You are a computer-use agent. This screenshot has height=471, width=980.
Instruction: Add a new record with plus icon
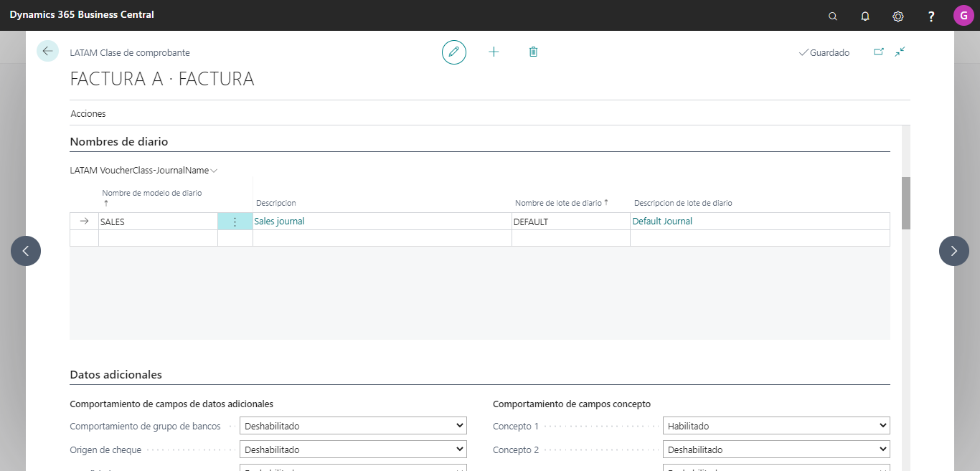494,52
